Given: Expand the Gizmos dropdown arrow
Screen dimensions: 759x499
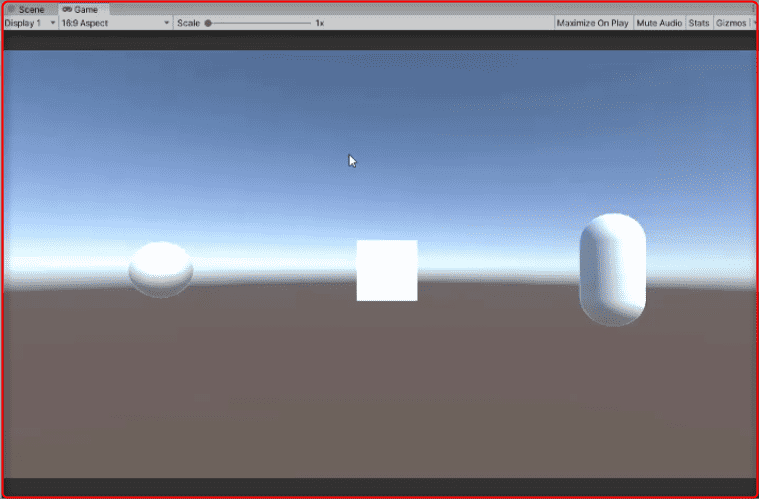Looking at the screenshot, I should coord(753,23).
